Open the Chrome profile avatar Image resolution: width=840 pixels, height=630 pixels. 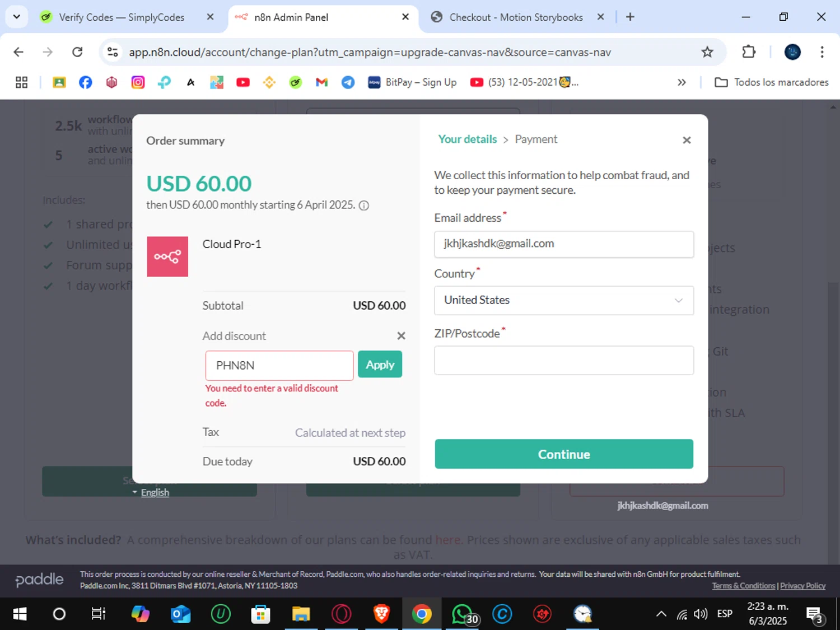tap(792, 52)
